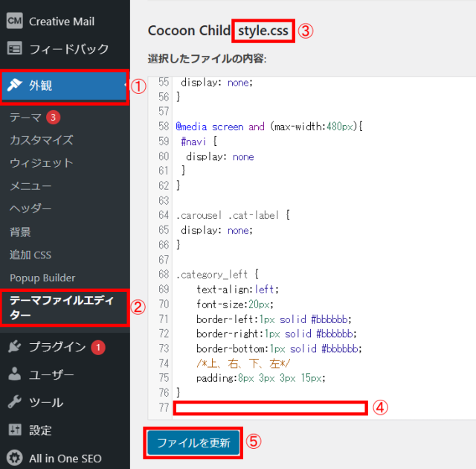Click the プラグイン update count badge
Viewport: 476px width, 469px height.
[x=98, y=347]
